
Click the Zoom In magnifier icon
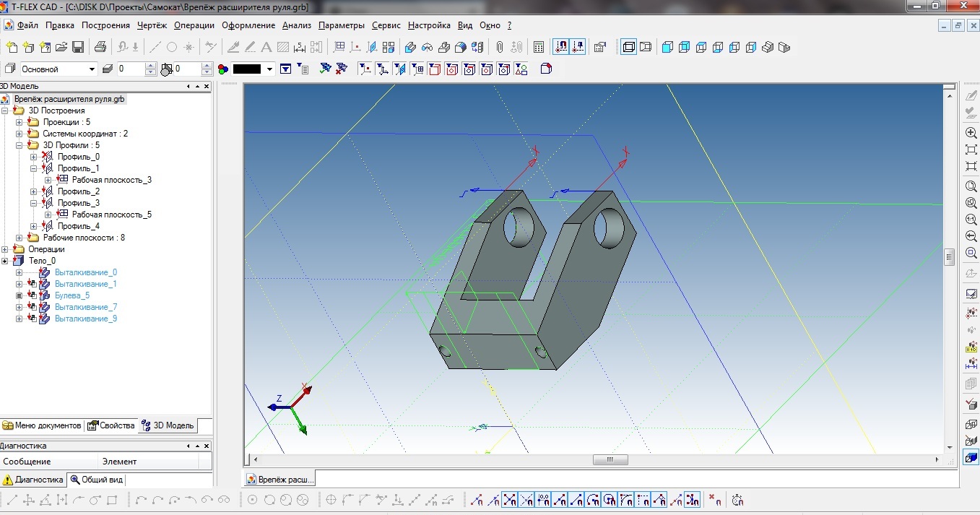971,134
